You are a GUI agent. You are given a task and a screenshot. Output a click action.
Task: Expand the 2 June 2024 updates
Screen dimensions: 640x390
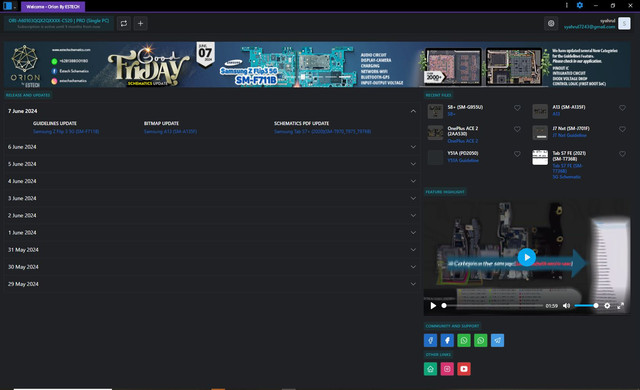point(413,215)
